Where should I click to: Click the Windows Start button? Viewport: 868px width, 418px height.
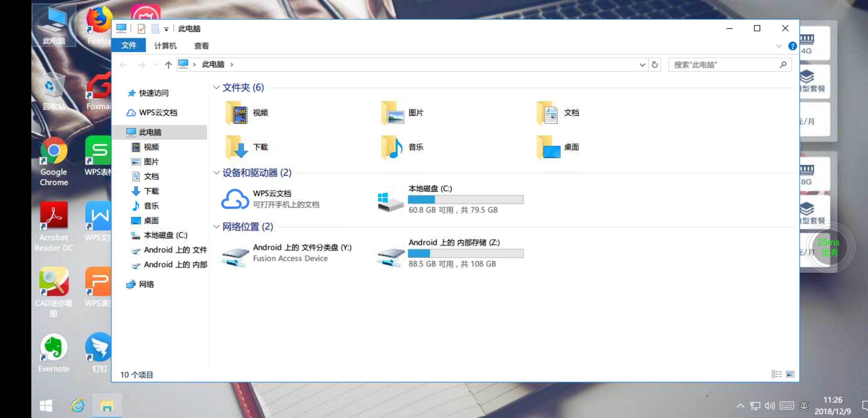46,406
